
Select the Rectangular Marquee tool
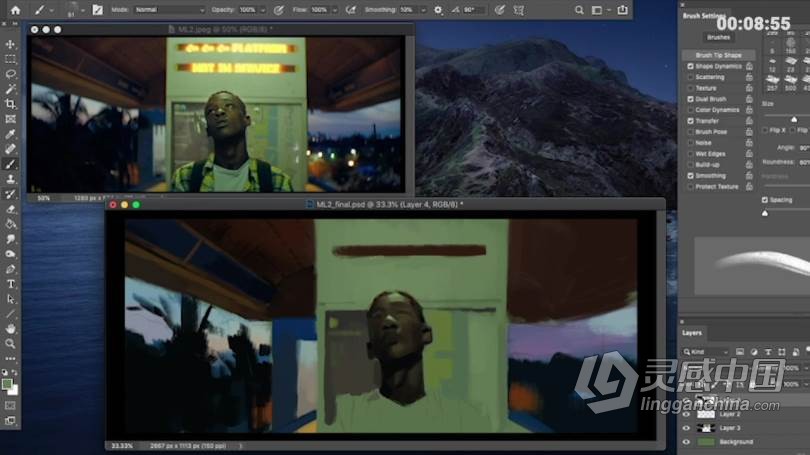coord(10,59)
